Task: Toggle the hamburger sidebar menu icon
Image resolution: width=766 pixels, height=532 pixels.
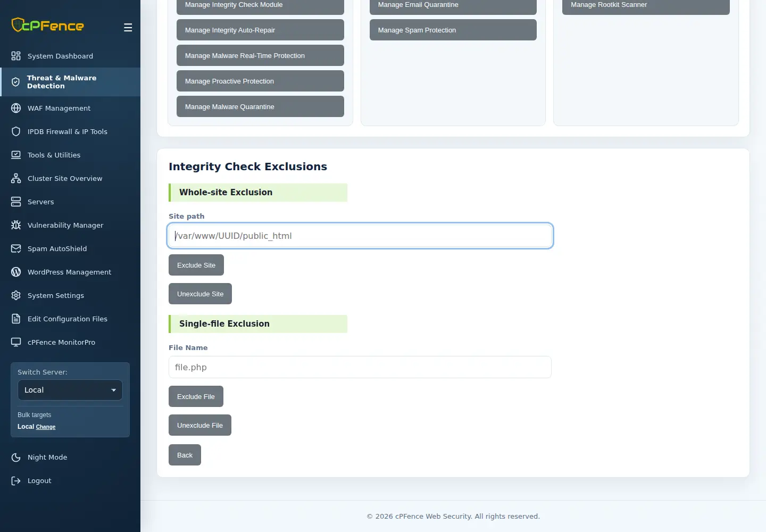Action: click(x=128, y=28)
